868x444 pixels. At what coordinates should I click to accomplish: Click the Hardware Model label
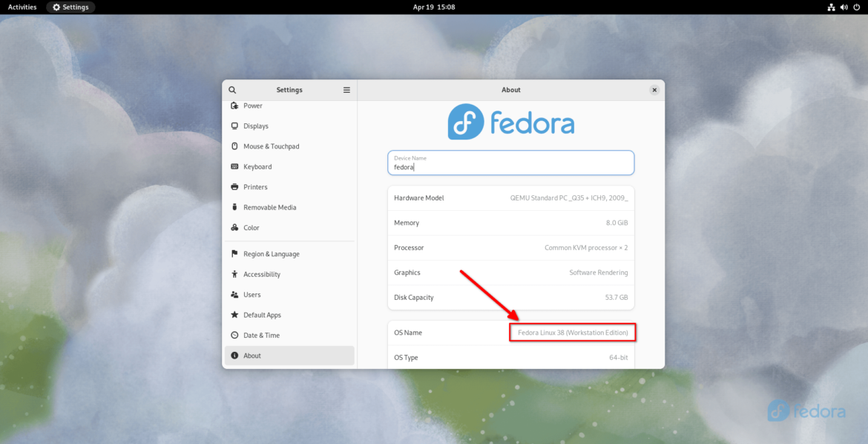coord(419,198)
